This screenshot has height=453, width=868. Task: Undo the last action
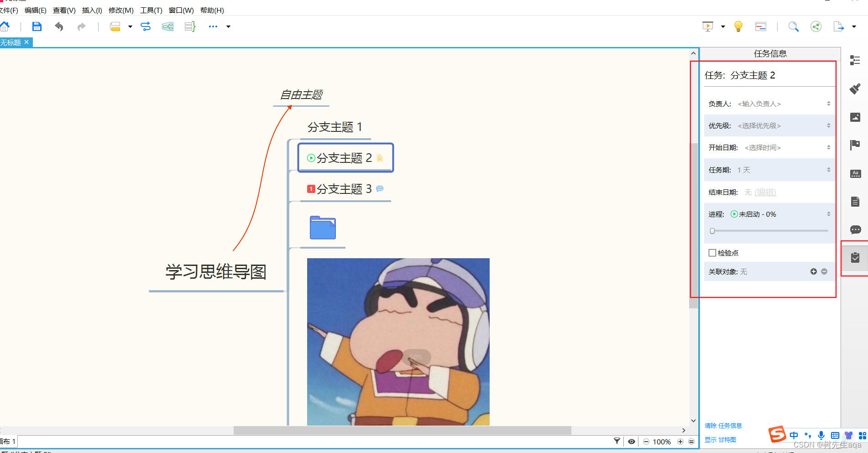(59, 26)
